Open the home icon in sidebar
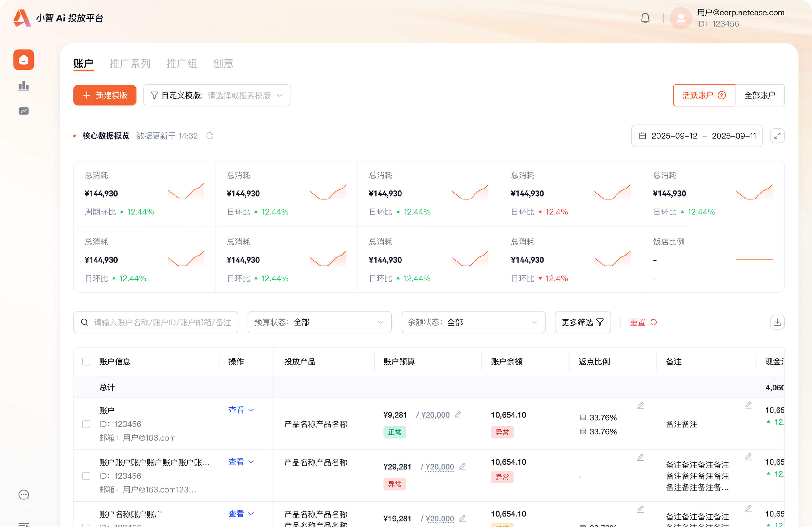 [x=24, y=60]
